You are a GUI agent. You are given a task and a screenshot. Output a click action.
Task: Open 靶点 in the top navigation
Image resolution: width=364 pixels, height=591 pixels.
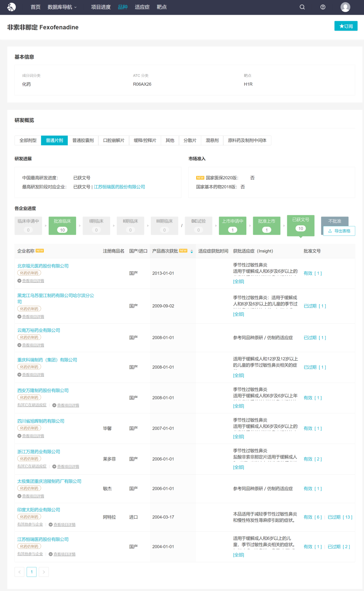162,7
